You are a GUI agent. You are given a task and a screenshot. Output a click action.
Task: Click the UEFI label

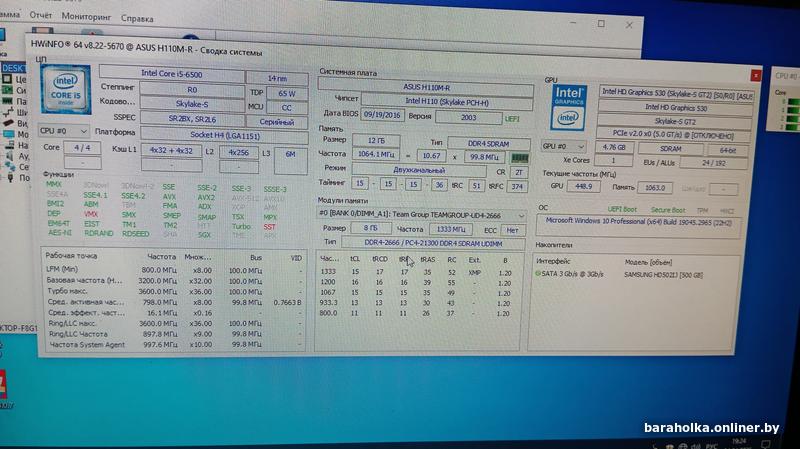pos(512,118)
